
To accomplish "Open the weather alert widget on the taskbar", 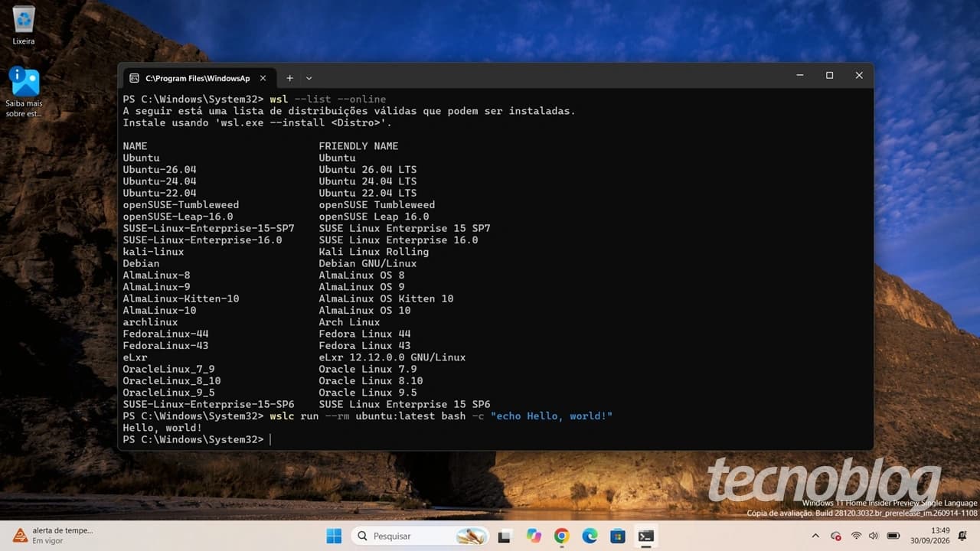I will (x=52, y=536).
